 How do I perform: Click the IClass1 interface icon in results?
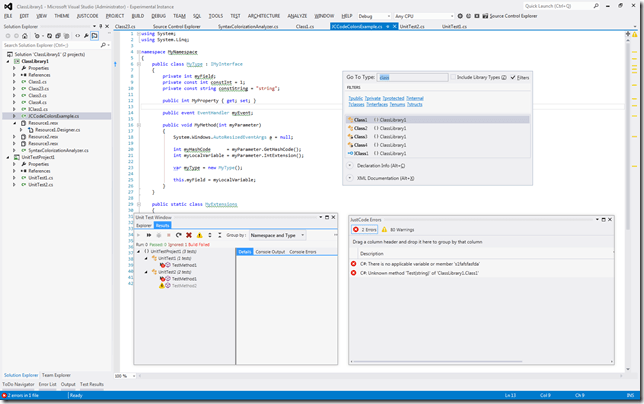(351, 154)
